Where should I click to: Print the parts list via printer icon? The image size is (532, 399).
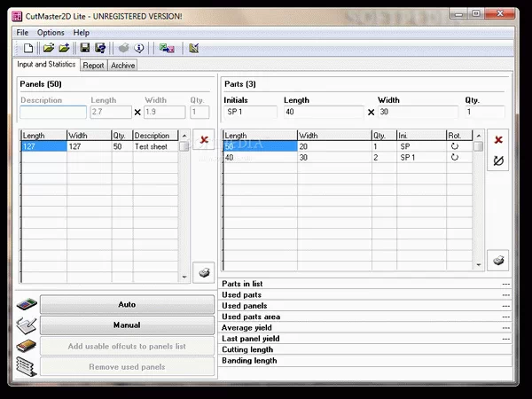pos(498,260)
